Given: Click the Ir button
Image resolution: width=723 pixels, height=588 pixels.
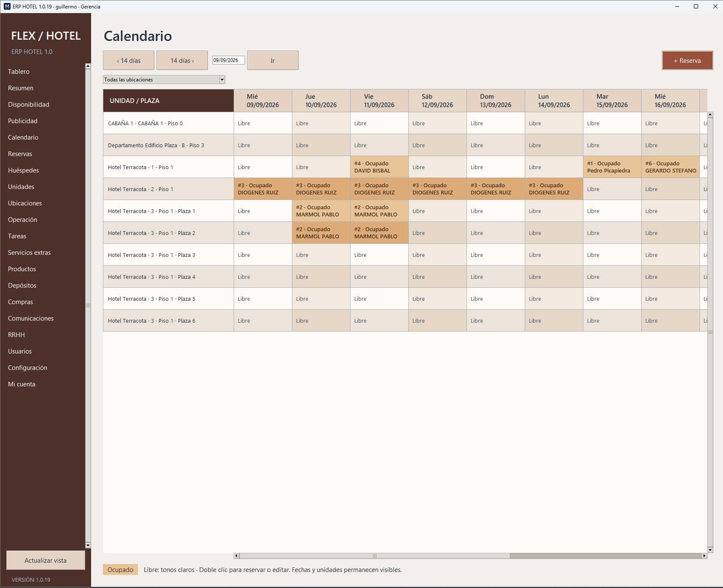Looking at the screenshot, I should point(273,60).
